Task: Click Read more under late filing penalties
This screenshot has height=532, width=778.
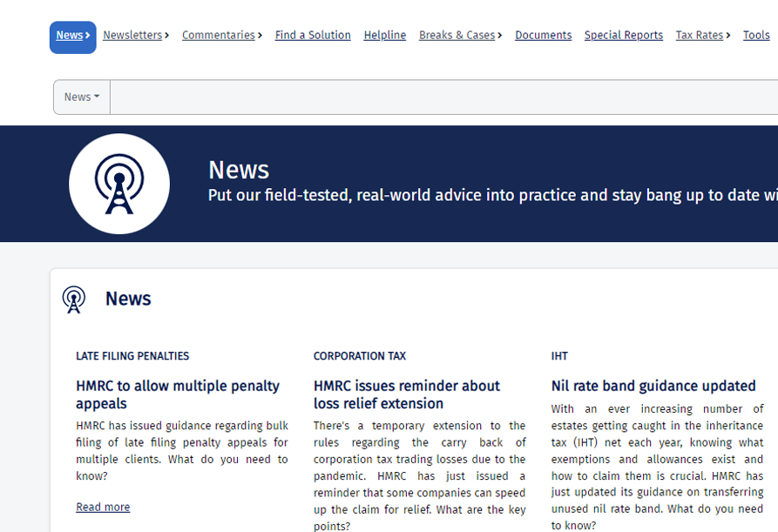Action: point(103,508)
